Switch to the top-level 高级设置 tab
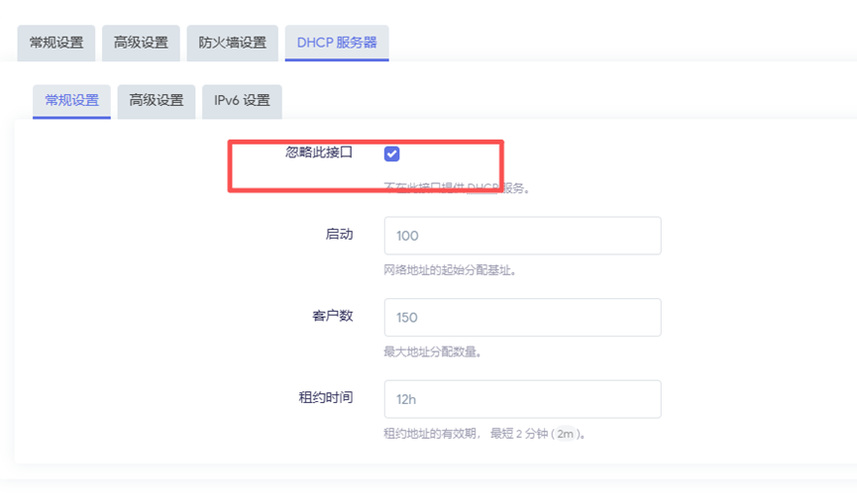This screenshot has height=504, width=857. [141, 44]
